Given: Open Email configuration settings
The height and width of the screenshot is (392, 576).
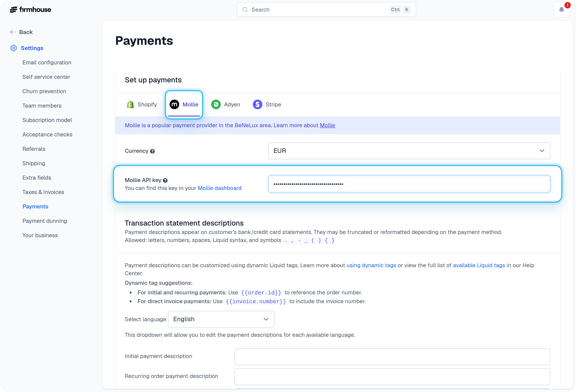Looking at the screenshot, I should point(47,62).
